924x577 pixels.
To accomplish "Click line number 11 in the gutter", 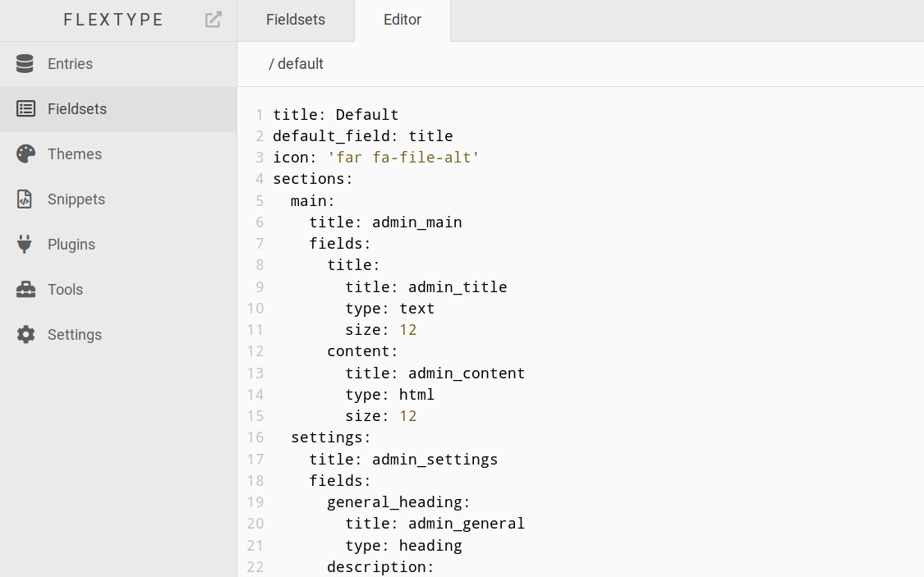I will click(x=255, y=330).
